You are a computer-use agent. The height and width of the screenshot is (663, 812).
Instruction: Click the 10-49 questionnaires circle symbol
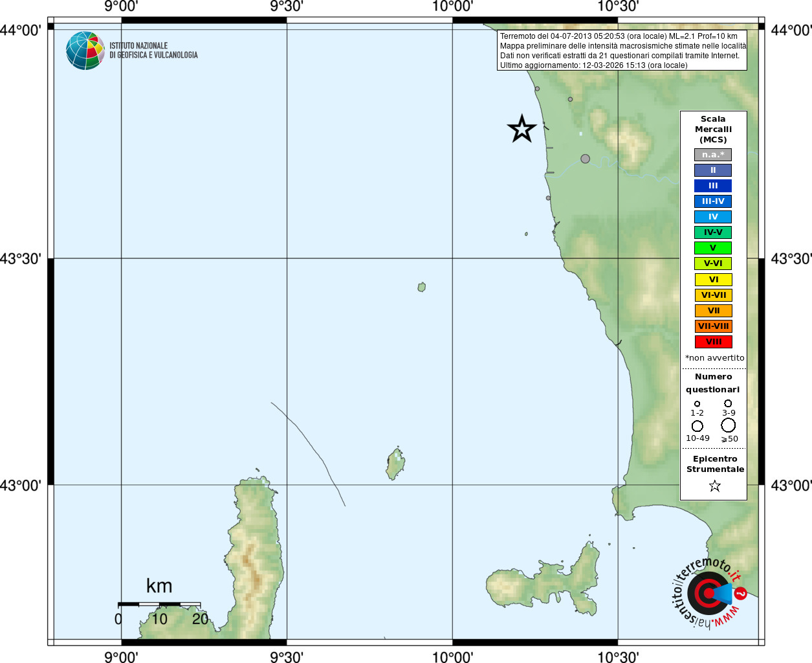[697, 425]
